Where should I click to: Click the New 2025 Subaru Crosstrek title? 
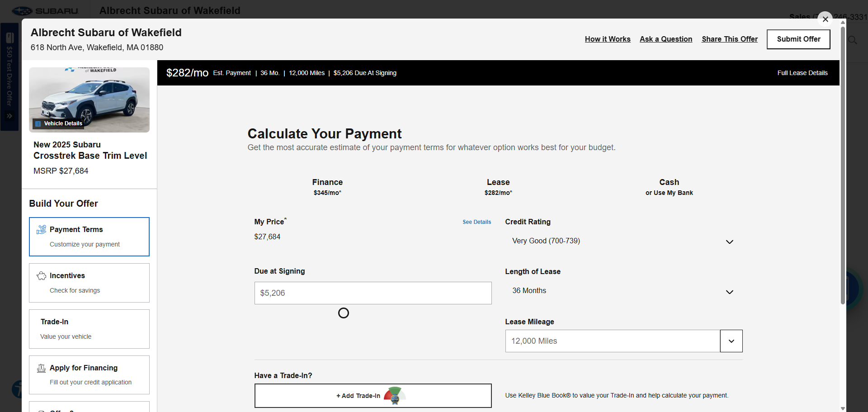point(90,150)
